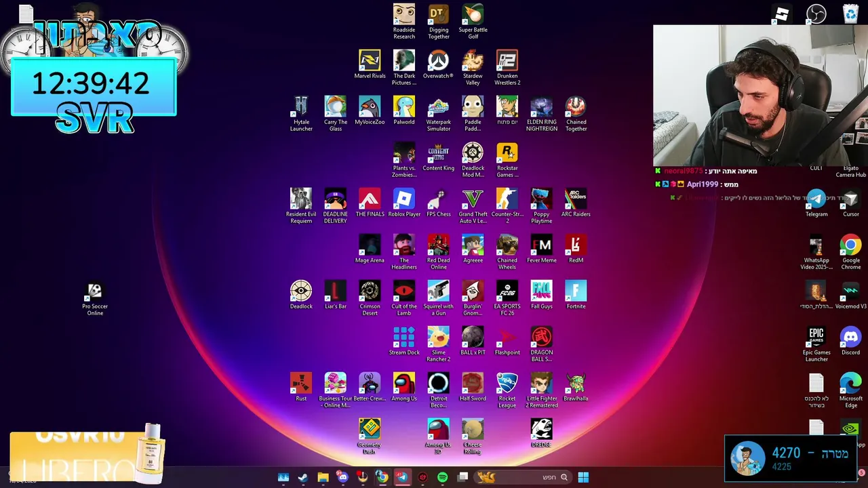Viewport: 868px width, 488px height.
Task: Launch Counter-Strike 2
Action: [x=507, y=206]
